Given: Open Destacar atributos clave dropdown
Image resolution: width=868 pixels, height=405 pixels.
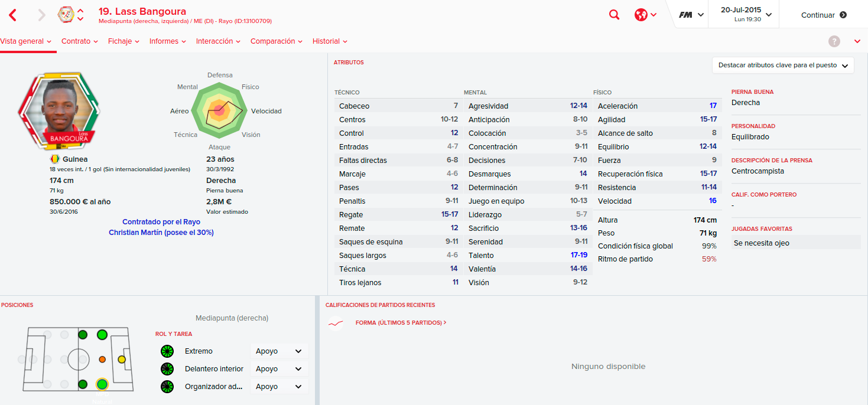Looking at the screenshot, I should tap(783, 66).
